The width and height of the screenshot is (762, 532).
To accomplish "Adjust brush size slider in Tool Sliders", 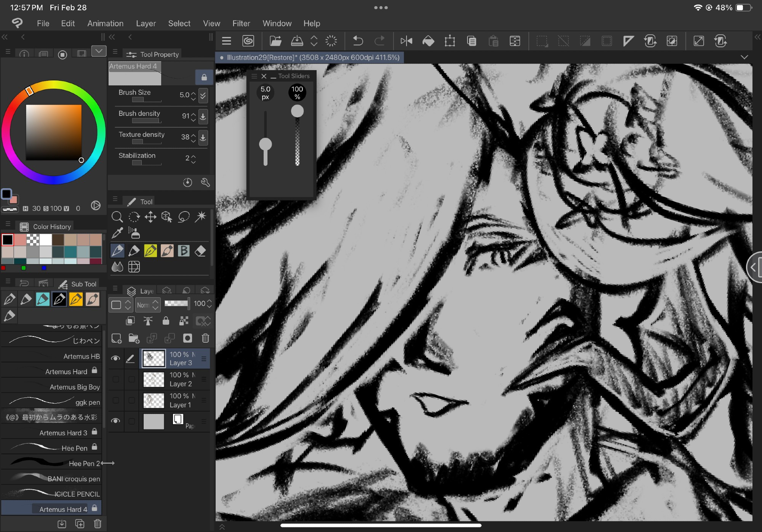I will point(265,144).
